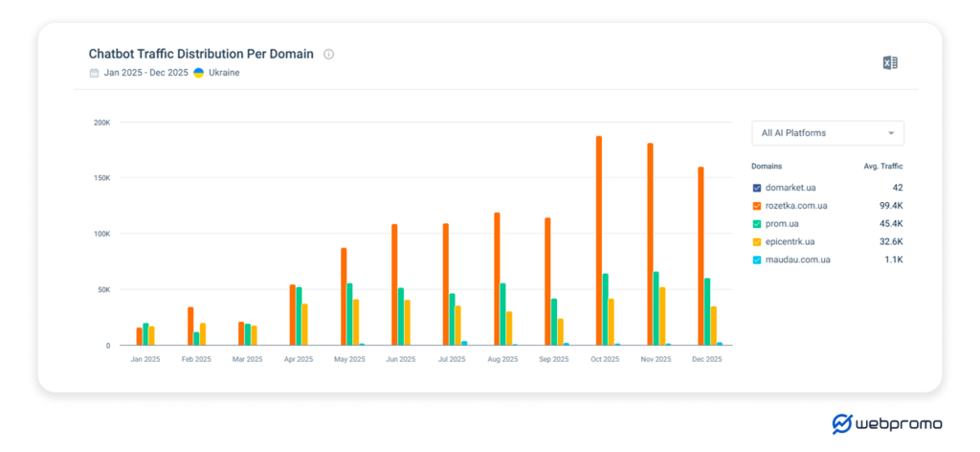Click the Sep 2025 axis label
980x452 pixels.
(x=554, y=359)
